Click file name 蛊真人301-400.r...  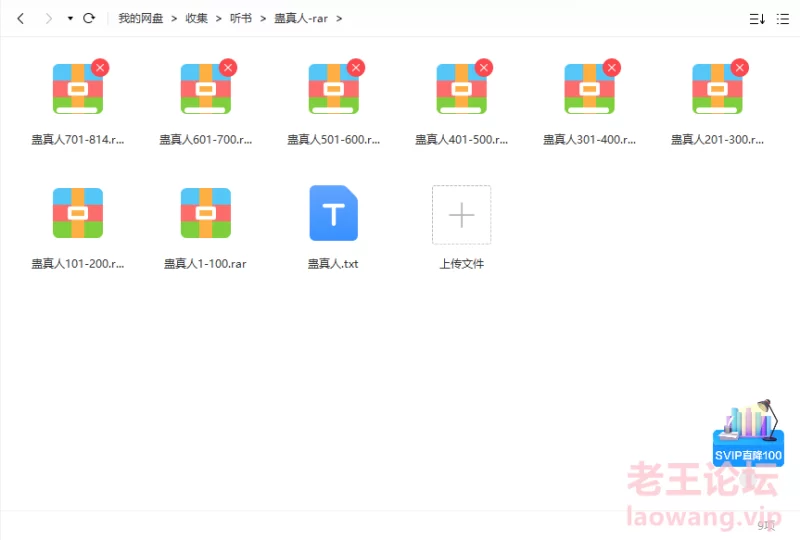click(589, 139)
